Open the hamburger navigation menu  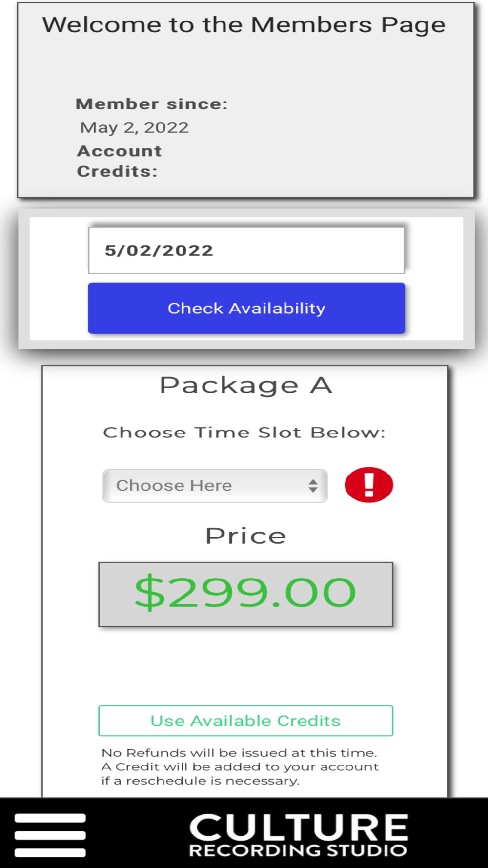click(50, 835)
